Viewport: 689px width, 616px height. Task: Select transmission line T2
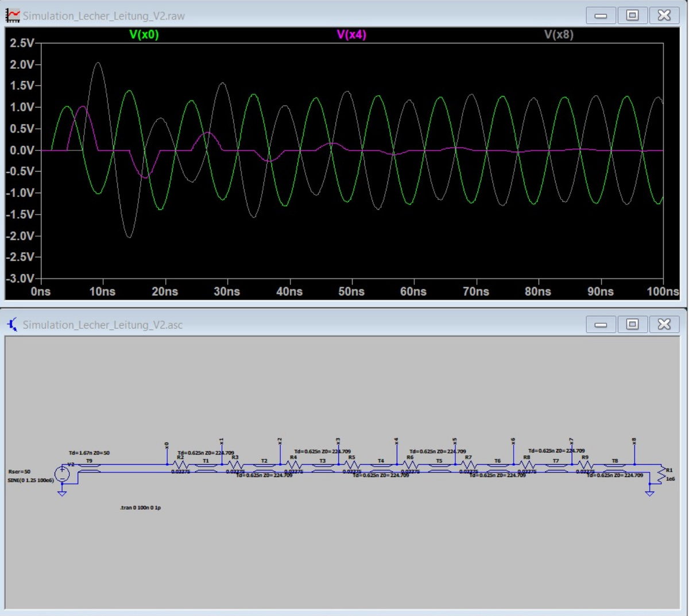click(x=264, y=468)
